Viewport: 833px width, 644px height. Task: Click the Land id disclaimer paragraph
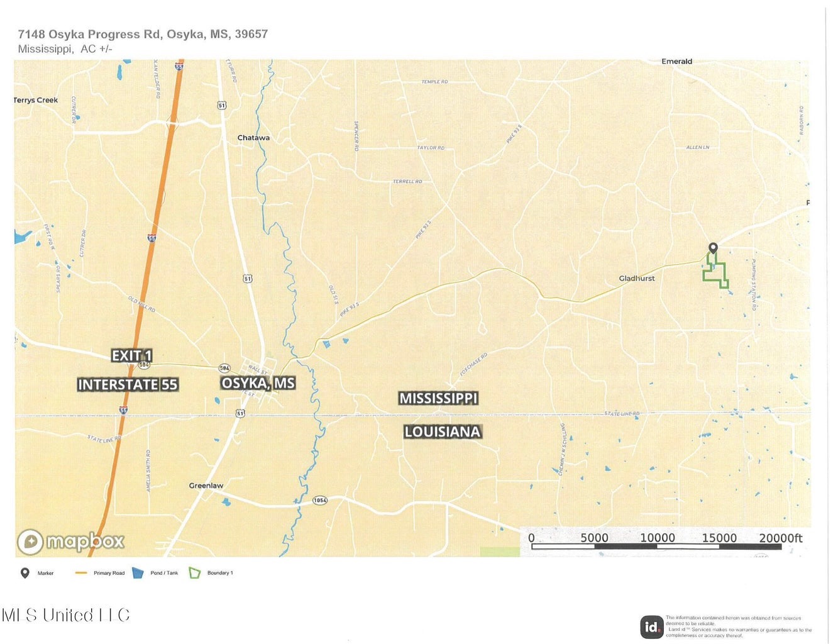pos(739,626)
